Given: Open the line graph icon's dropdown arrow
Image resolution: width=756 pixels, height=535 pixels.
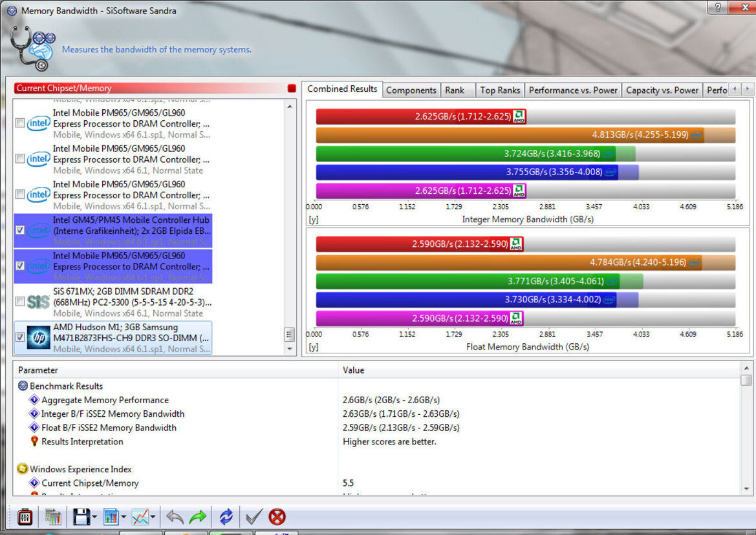Looking at the screenshot, I should (x=153, y=517).
